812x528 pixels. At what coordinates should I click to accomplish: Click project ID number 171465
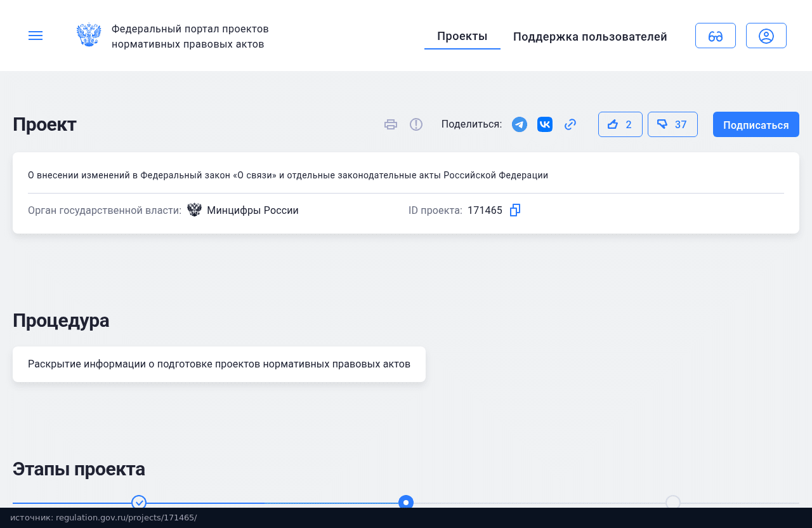(x=485, y=210)
